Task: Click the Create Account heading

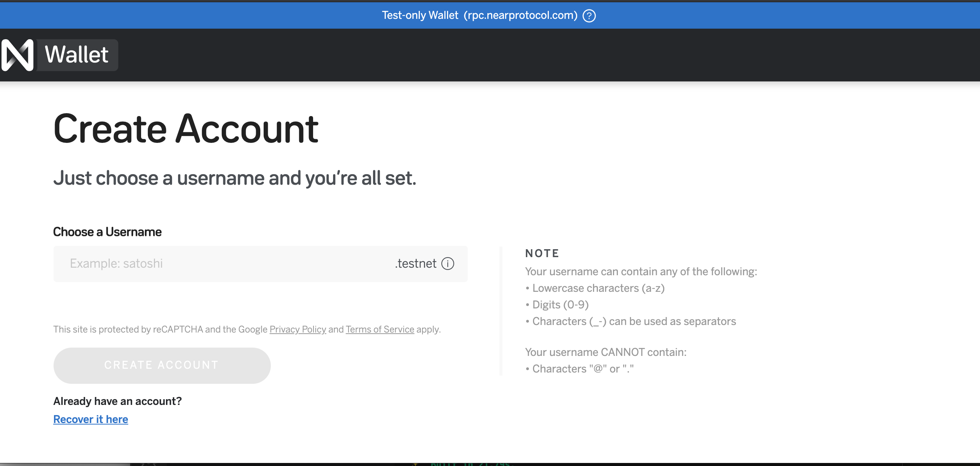Action: (x=186, y=129)
